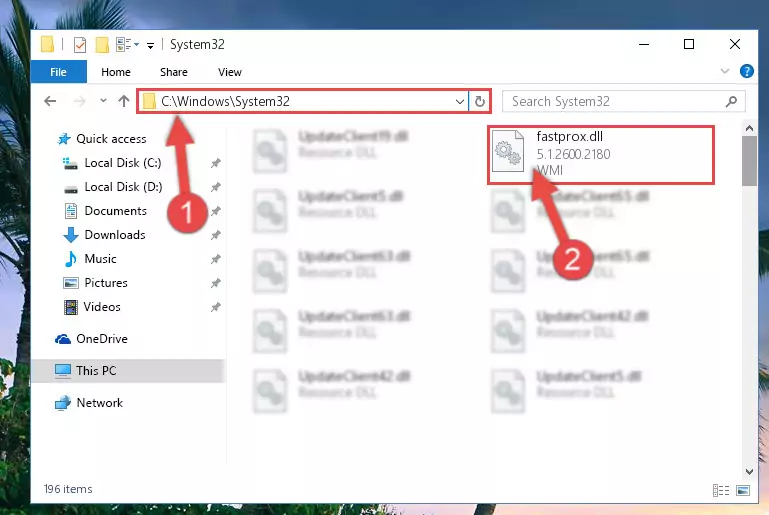This screenshot has height=515, width=769.
Task: Refresh the System32 folder
Action: click(480, 102)
